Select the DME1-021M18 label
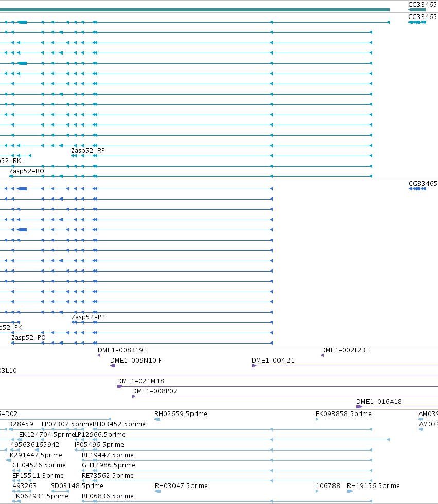 coord(141,381)
